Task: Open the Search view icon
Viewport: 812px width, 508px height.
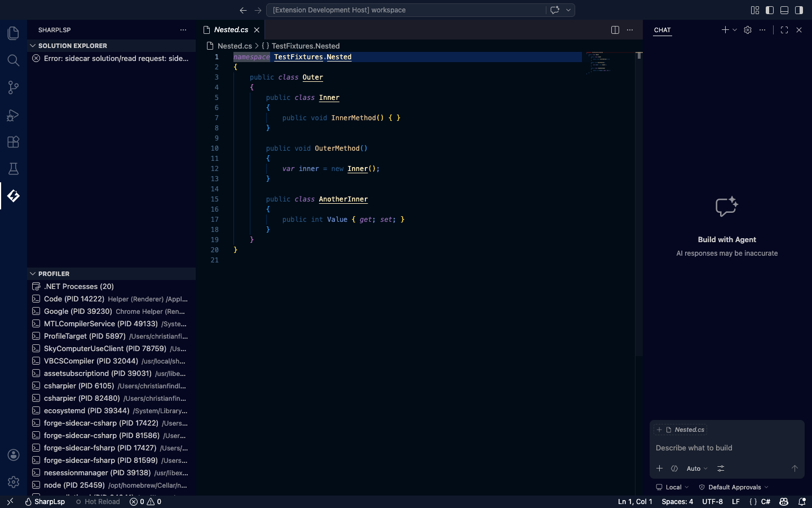Action: coord(14,60)
